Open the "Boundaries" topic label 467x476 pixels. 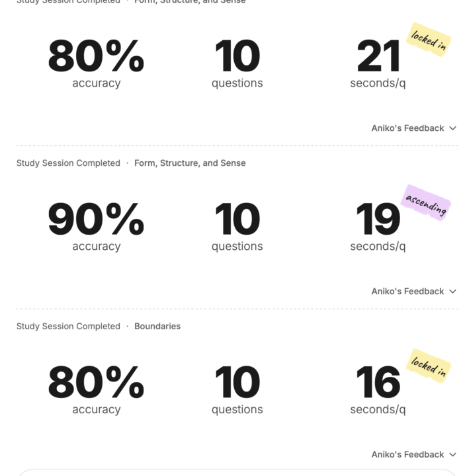[157, 327]
